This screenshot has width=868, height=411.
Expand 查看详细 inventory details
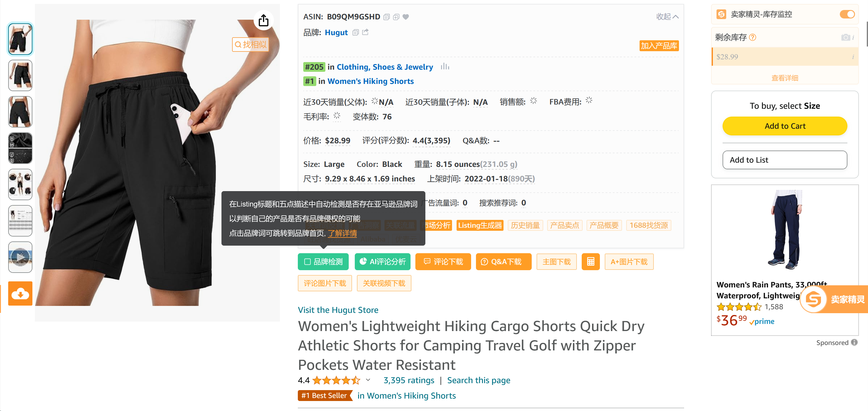tap(784, 78)
